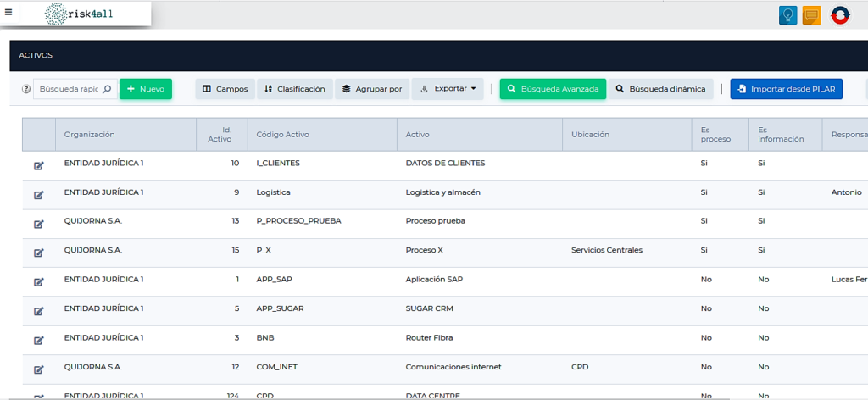Sort by Id. Activo column header
The width and height of the screenshot is (868, 400).
pos(222,135)
